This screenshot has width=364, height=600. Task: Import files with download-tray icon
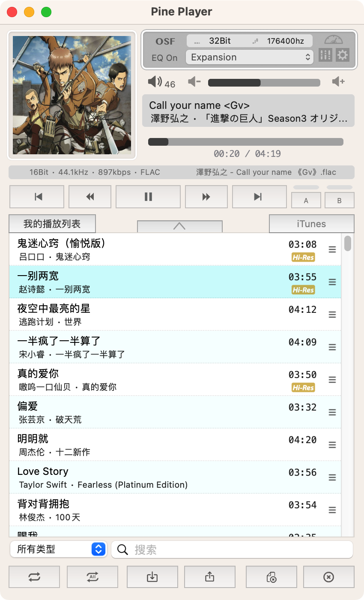pos(152,577)
